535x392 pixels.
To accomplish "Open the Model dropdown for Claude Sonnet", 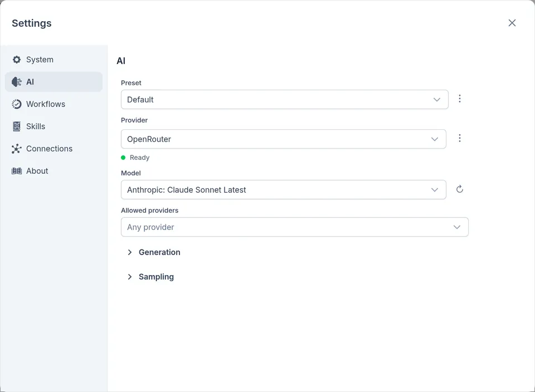I will (284, 189).
